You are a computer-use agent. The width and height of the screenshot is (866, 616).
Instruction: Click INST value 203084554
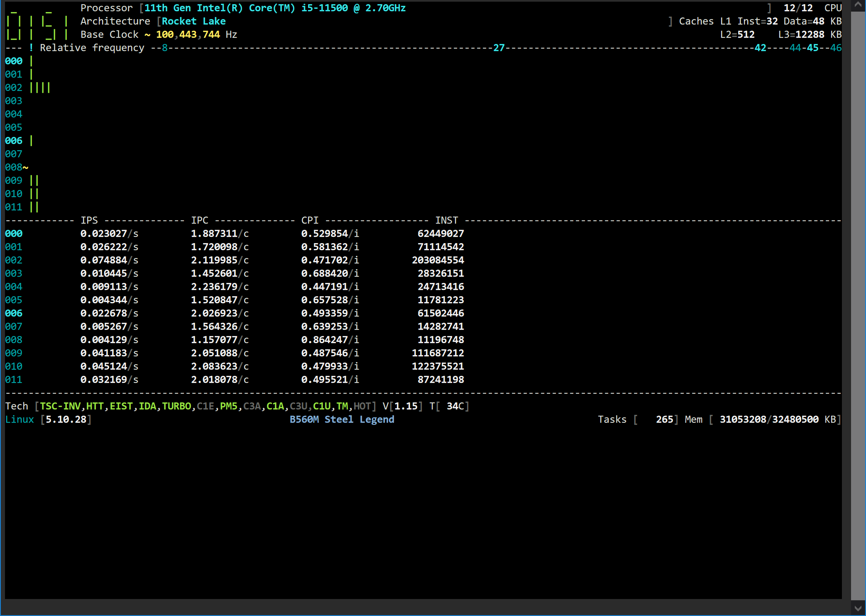click(x=438, y=260)
